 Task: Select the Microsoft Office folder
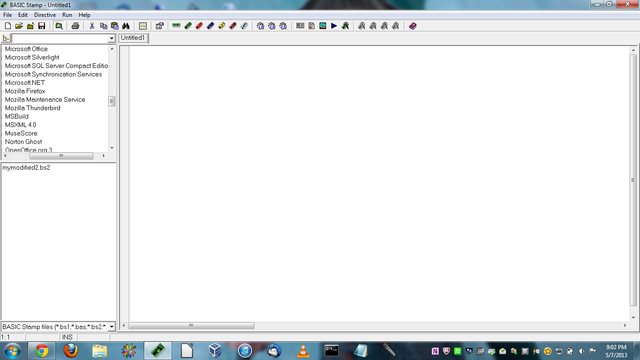26,49
